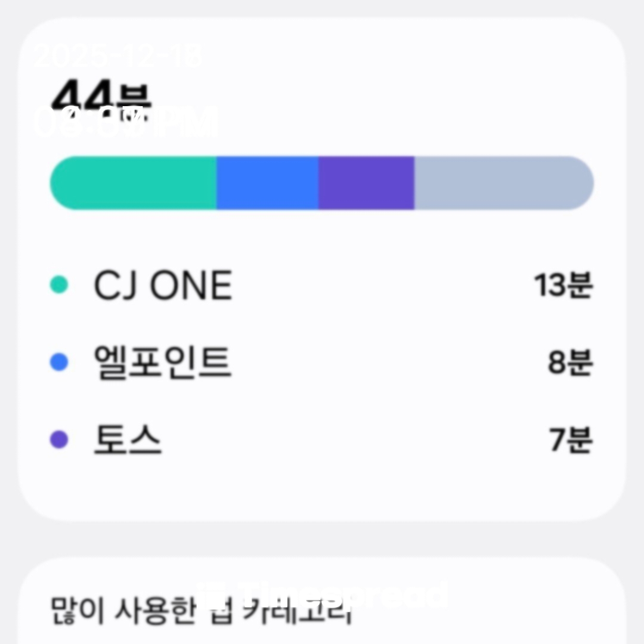Screen dimensions: 644x644
Task: Click the blue dot beside 엘포인트
Action: coord(59,363)
